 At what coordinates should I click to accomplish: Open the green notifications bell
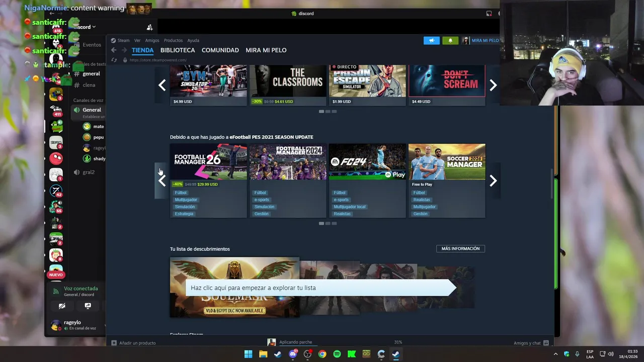[x=450, y=40]
